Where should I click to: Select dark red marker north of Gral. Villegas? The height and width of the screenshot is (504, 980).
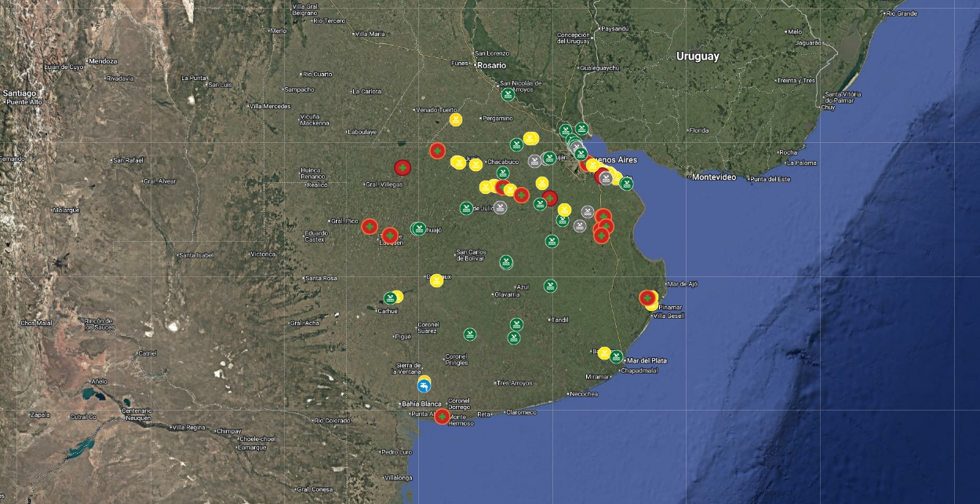pos(403,167)
